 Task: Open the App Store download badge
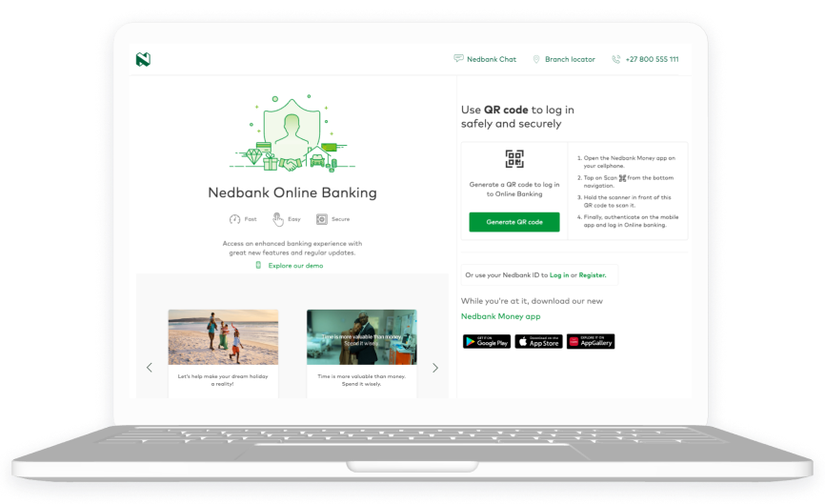538,341
